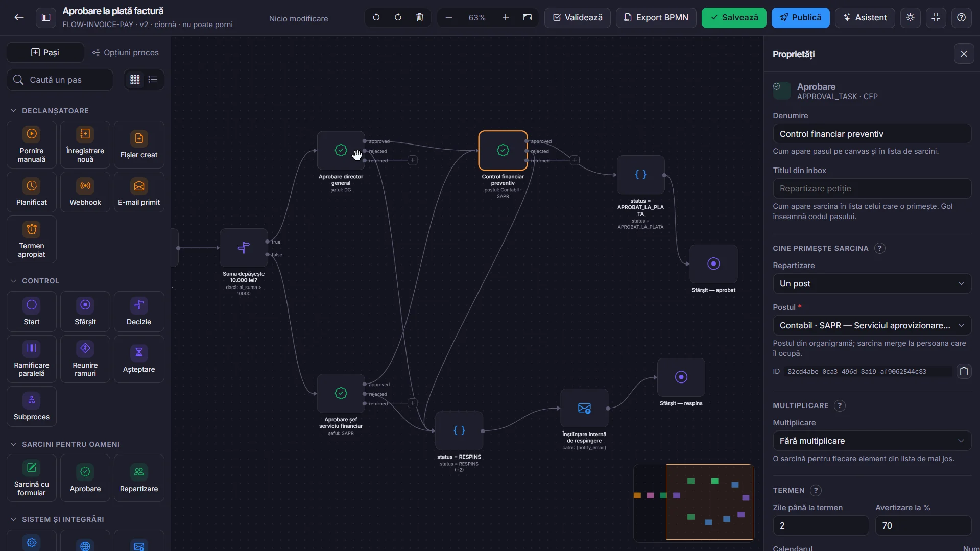Viewport: 980px width, 551px height.
Task: Click the fit-to-screen icon
Action: tap(528, 17)
